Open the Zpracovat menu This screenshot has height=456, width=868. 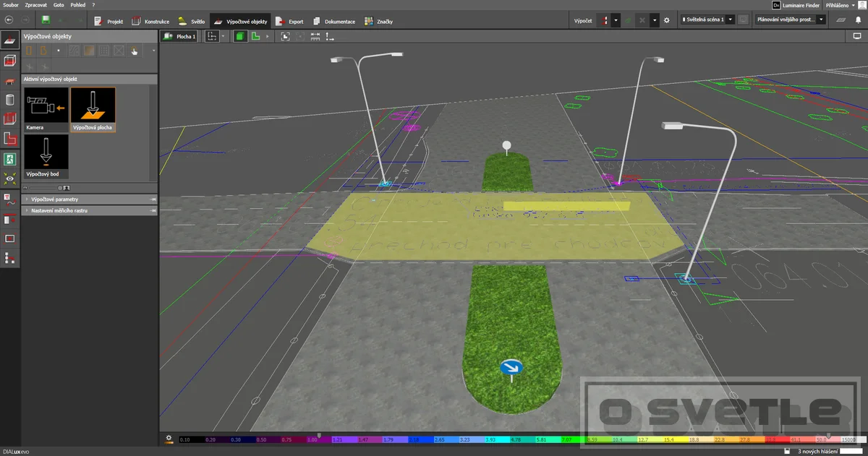click(36, 4)
